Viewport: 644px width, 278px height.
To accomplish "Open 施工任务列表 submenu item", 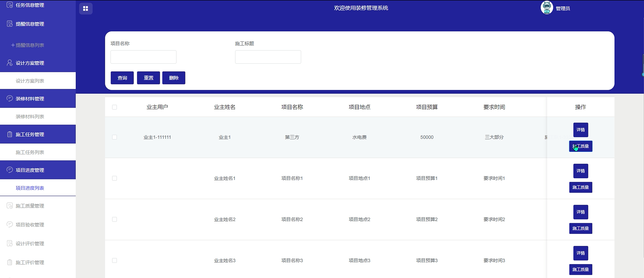I will [x=30, y=152].
